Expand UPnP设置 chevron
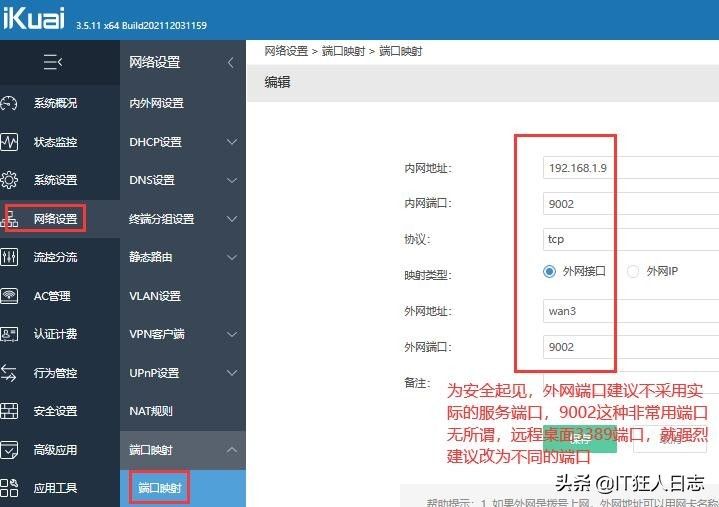This screenshot has width=719, height=507. (232, 373)
